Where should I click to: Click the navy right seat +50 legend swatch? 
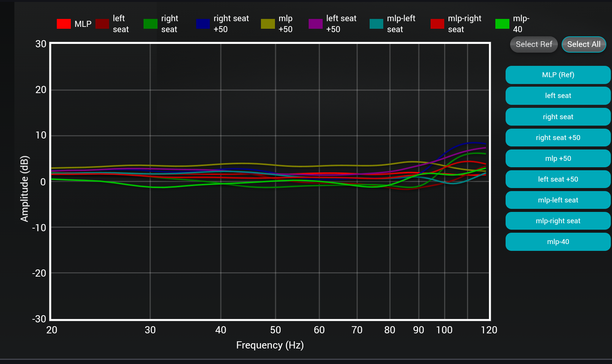203,24
